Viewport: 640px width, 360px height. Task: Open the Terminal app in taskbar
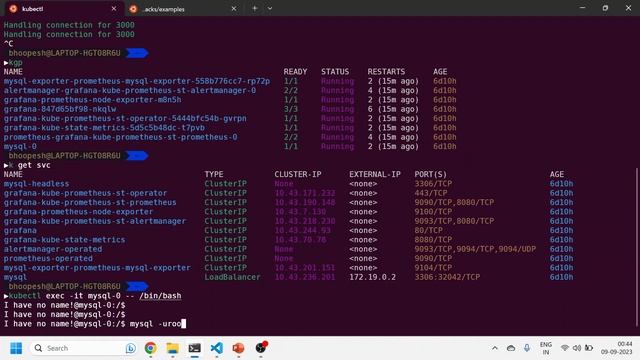(195, 348)
